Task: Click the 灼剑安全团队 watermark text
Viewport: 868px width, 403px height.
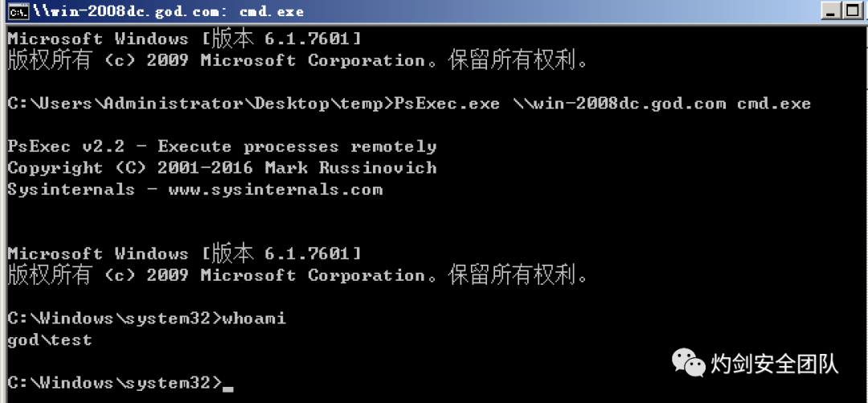Action: pyautogui.click(x=775, y=364)
